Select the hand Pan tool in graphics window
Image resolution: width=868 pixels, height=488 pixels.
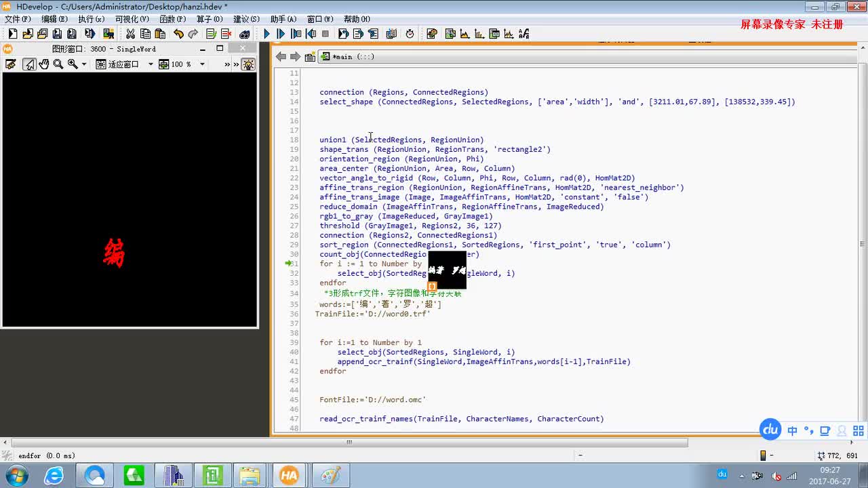(x=44, y=64)
